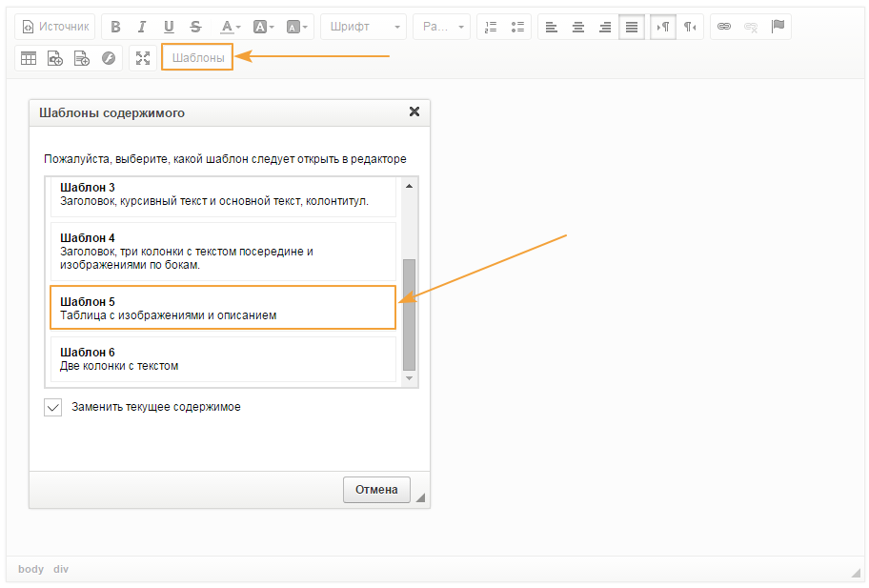The width and height of the screenshot is (869, 588).
Task: Click the editor resize handle corner
Action: pos(857,573)
